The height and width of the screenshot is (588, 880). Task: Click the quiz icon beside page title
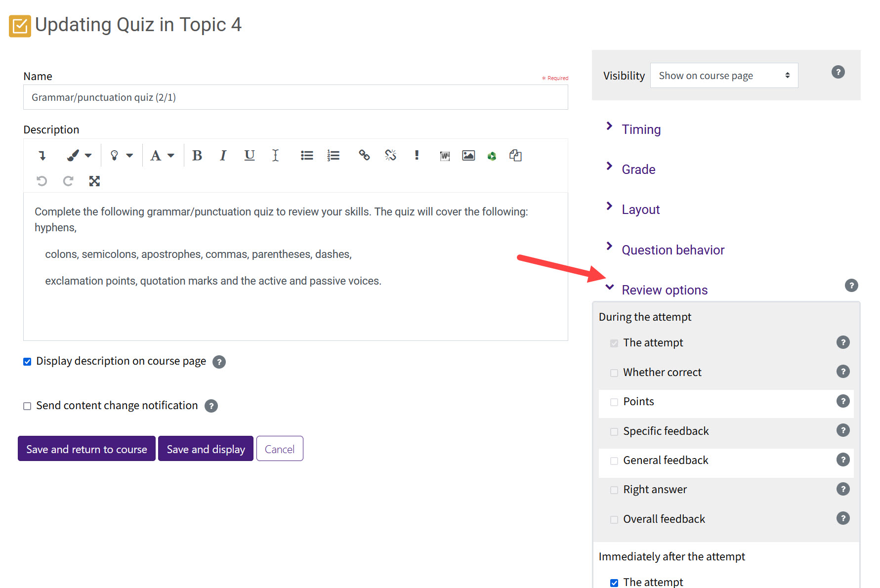(x=20, y=26)
